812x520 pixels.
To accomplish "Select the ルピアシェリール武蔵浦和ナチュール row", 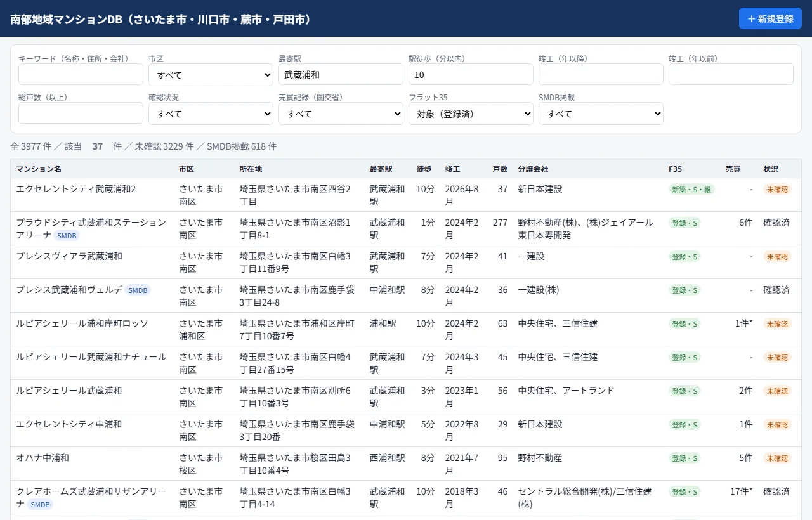I will (x=406, y=363).
